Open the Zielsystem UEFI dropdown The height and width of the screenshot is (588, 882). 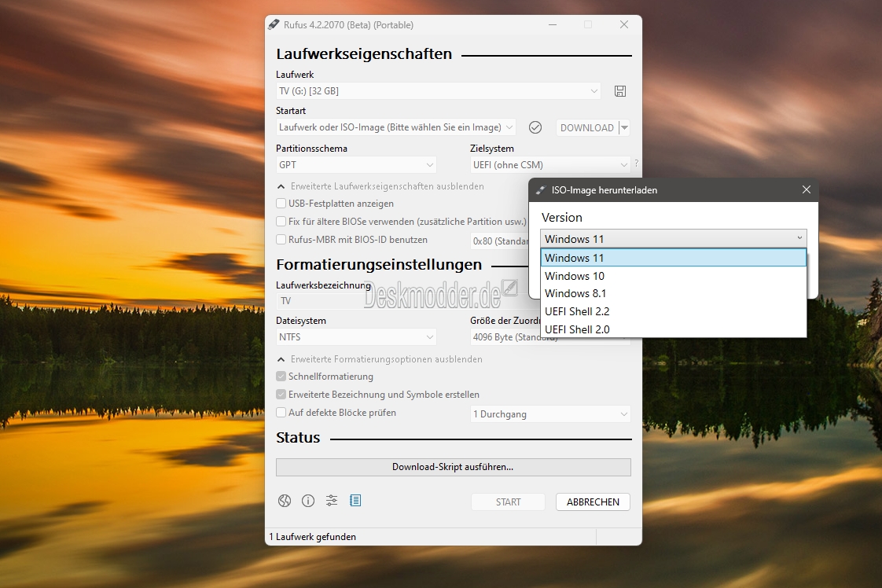pos(550,165)
